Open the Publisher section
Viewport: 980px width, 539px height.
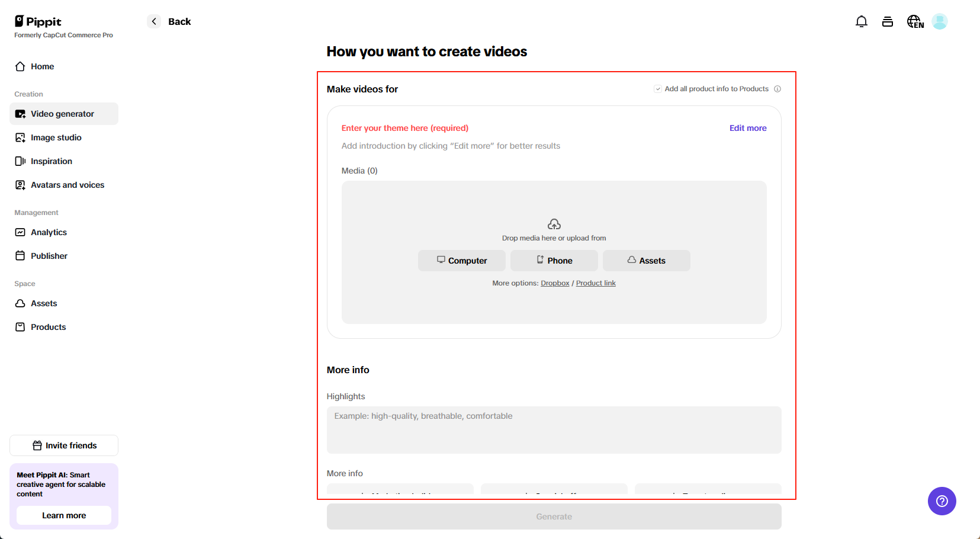(49, 256)
